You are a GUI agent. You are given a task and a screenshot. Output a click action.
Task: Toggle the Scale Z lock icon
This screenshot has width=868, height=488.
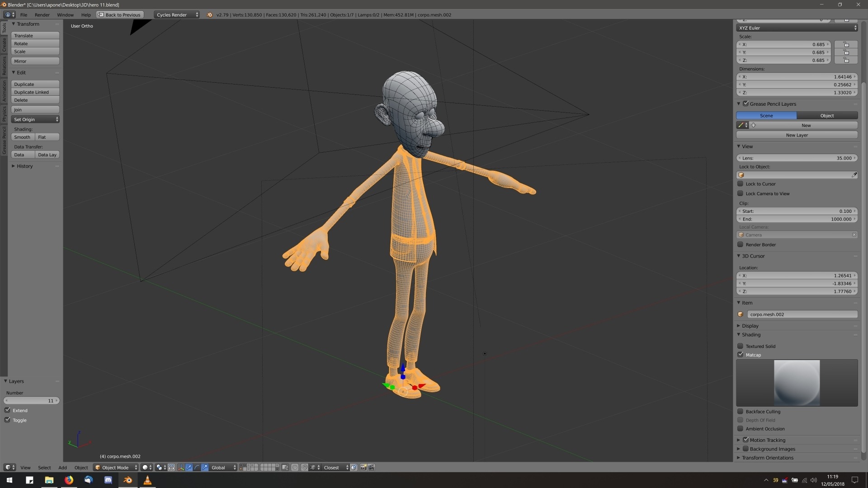pyautogui.click(x=846, y=60)
